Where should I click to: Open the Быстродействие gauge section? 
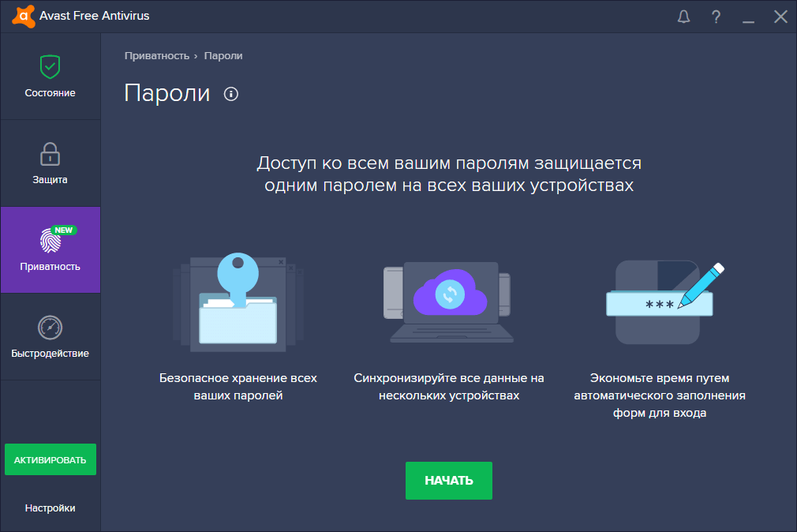pyautogui.click(x=51, y=337)
